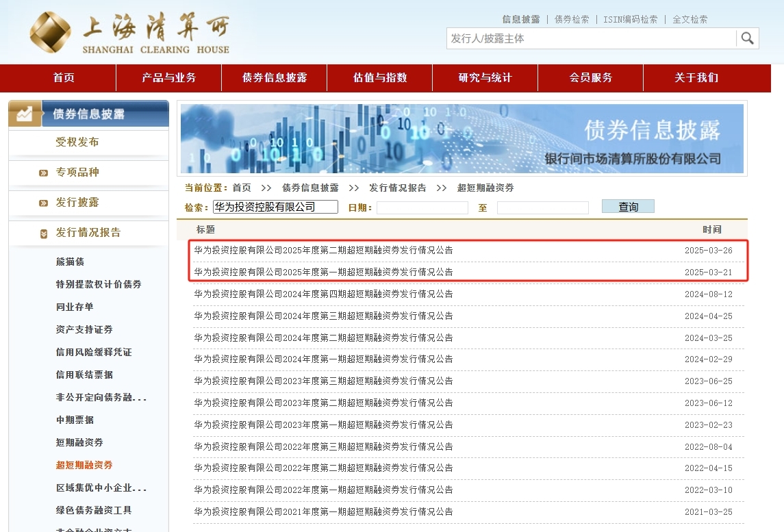Click the 时间 column header
Screen dimensions: 784x532
pos(711,229)
